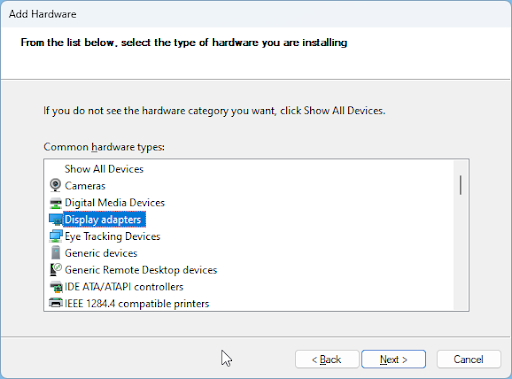Click the Generic devices tower icon
This screenshot has height=379, width=512.
coord(56,253)
